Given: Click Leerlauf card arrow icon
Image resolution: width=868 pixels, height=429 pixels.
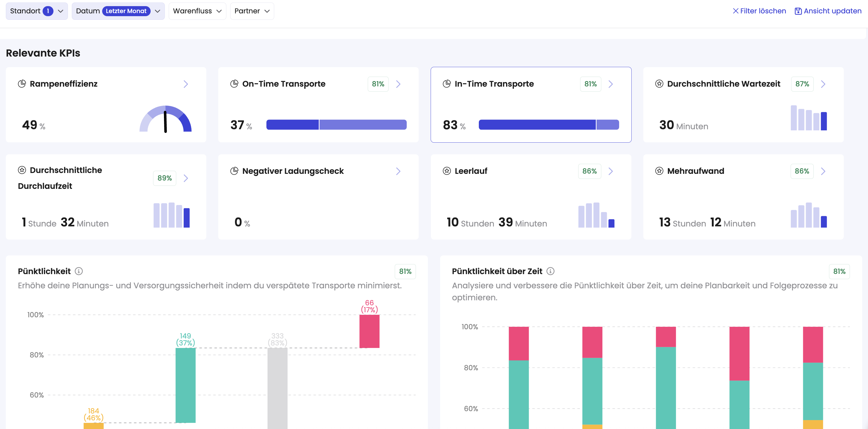Looking at the screenshot, I should click(x=610, y=171).
